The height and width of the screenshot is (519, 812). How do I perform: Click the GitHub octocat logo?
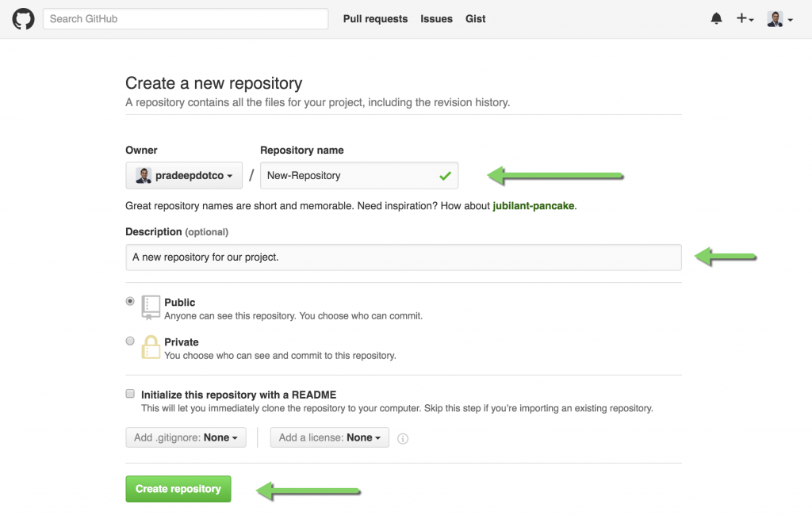click(x=23, y=18)
